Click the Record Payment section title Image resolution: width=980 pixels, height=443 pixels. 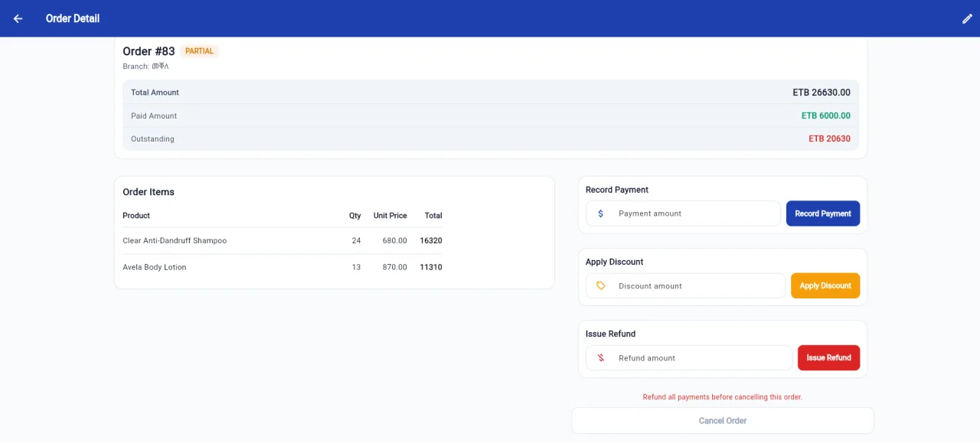[x=617, y=190]
